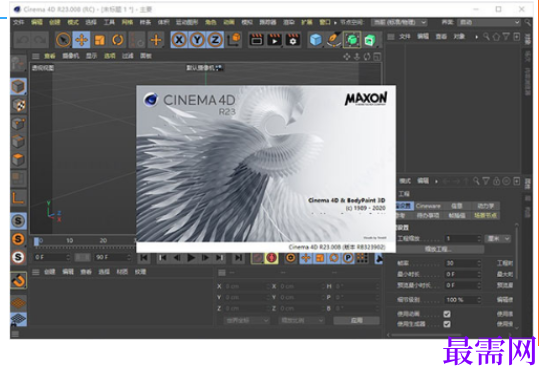
Task: Select Model mode cube icon in sidebar
Action: [x=18, y=86]
